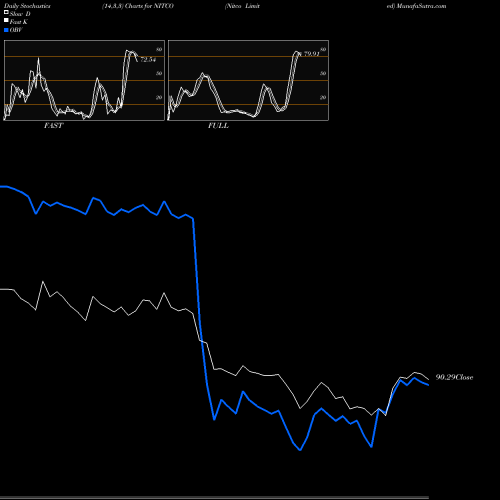Click the Slow D legend white swatch
This screenshot has height=500, width=500.
click(x=6, y=12)
